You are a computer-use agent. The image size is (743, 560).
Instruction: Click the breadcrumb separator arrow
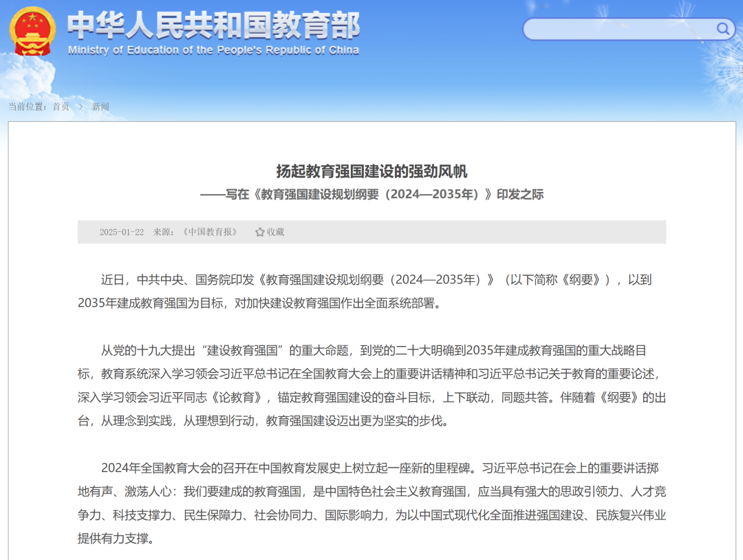point(80,107)
